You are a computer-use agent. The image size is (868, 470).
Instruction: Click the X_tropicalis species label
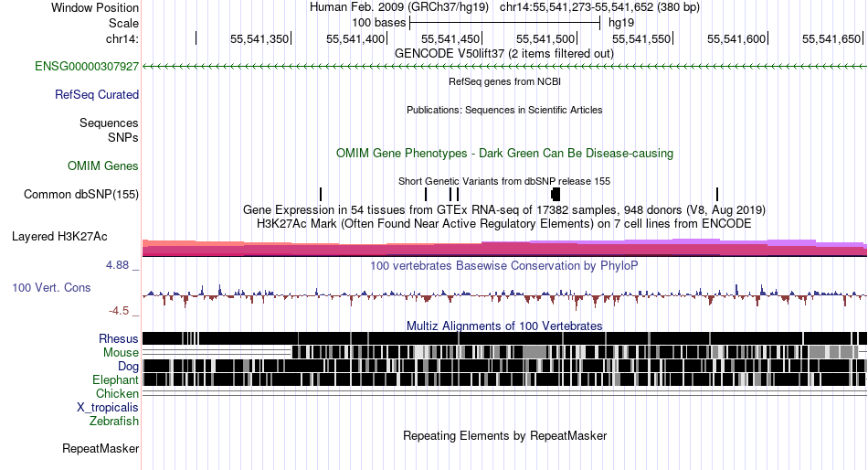pyautogui.click(x=108, y=408)
